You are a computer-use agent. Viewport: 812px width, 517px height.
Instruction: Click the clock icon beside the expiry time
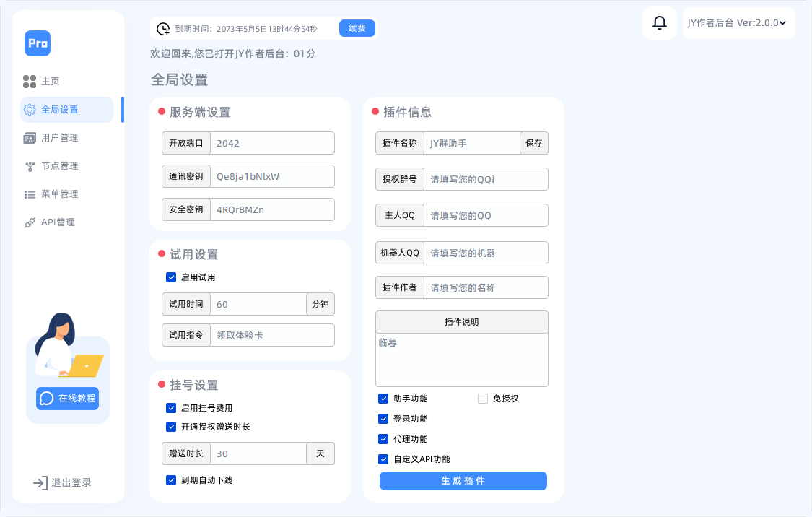click(164, 28)
